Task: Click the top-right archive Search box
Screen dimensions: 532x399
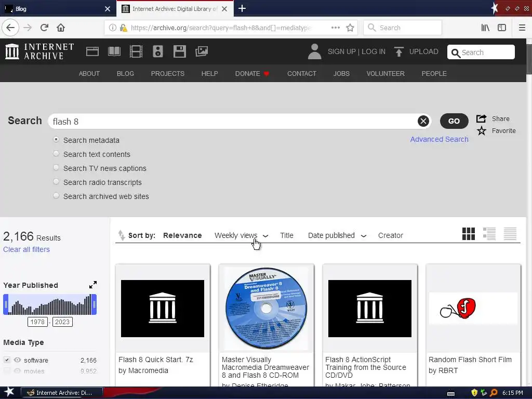Action: (x=481, y=52)
